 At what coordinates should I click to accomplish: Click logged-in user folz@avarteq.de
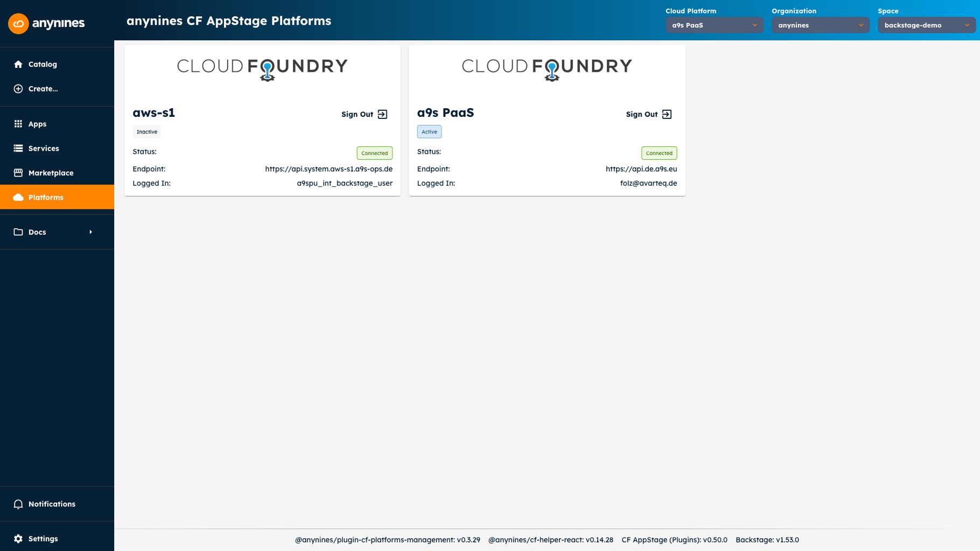648,183
